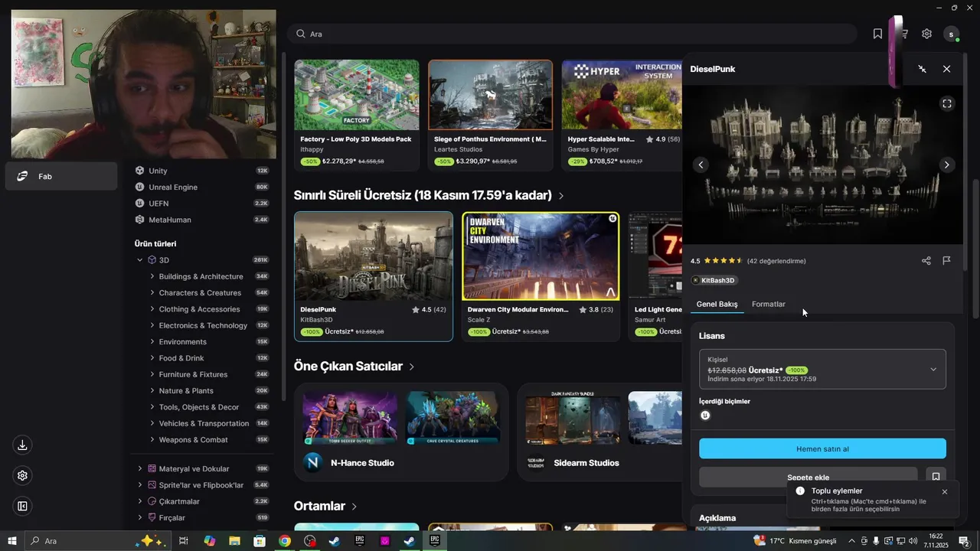Expand Sprite'lar ve Flipbook'lar category
Viewport: 980px width, 551px height.
pos(139,485)
